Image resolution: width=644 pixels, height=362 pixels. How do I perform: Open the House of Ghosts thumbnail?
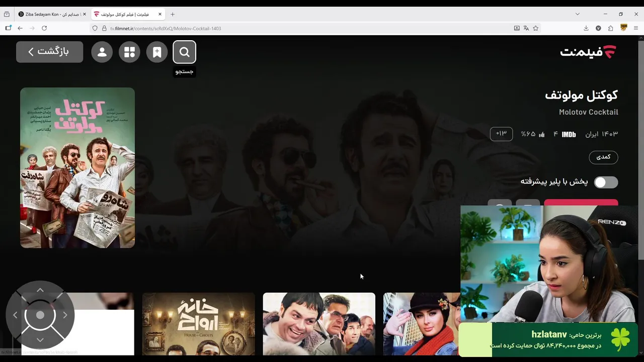198,324
